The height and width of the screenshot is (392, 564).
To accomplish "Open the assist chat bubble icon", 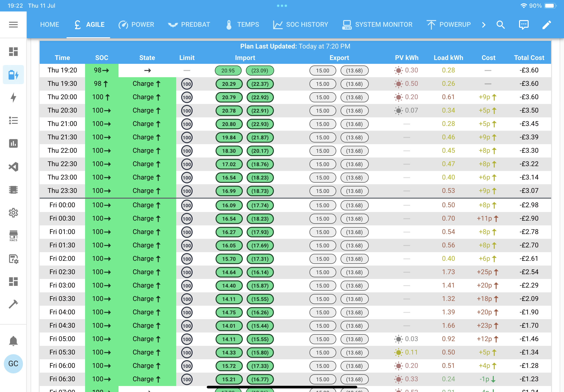I will coord(524,25).
